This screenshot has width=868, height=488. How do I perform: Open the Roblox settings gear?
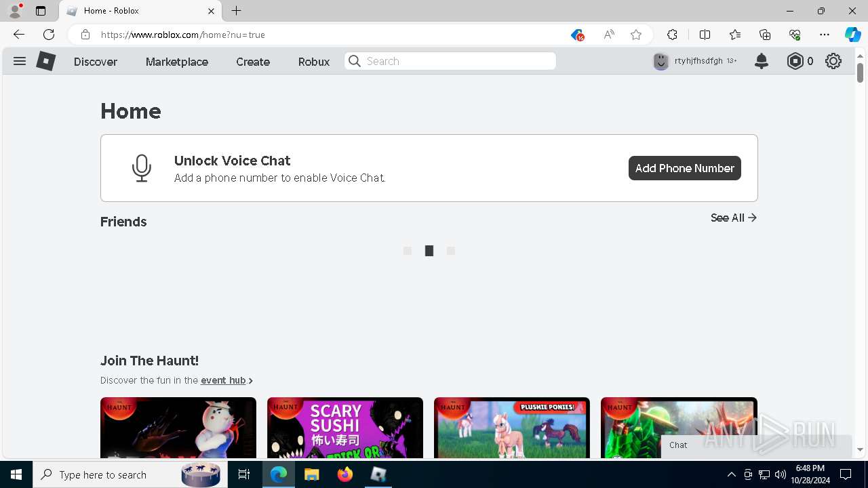click(833, 61)
